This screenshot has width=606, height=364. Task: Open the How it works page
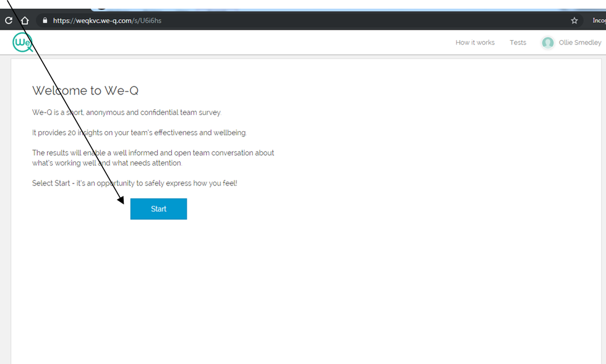[475, 43]
